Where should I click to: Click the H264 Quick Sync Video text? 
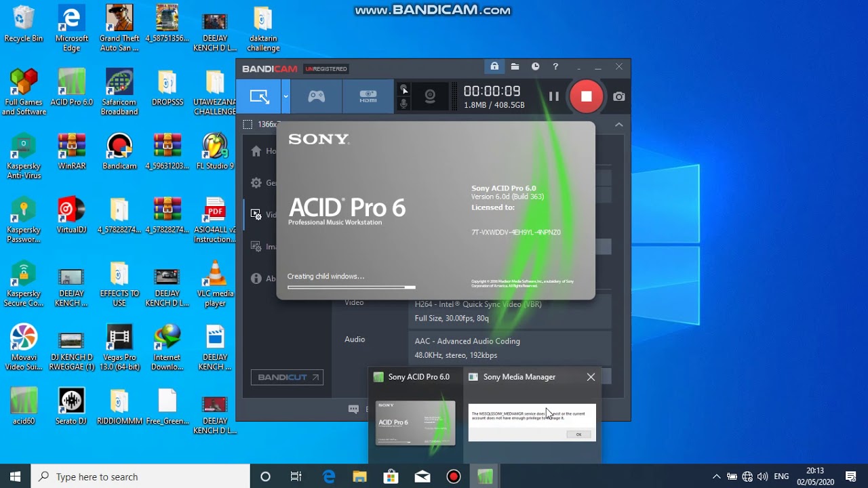point(478,304)
